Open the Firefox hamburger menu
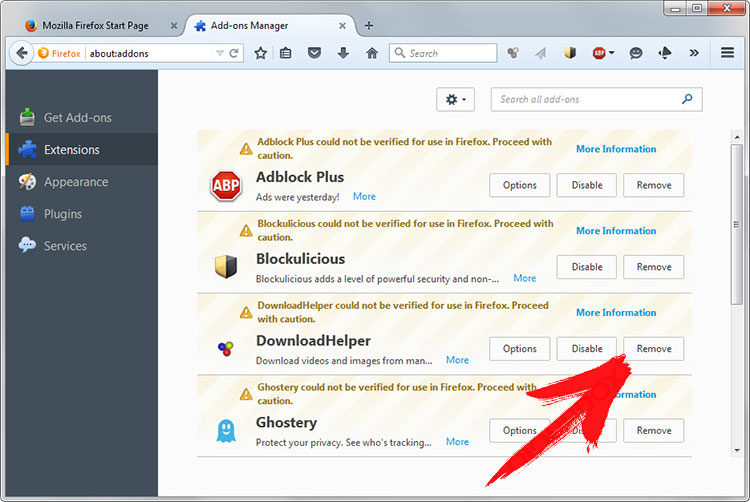Image resolution: width=750 pixels, height=502 pixels. click(x=727, y=53)
